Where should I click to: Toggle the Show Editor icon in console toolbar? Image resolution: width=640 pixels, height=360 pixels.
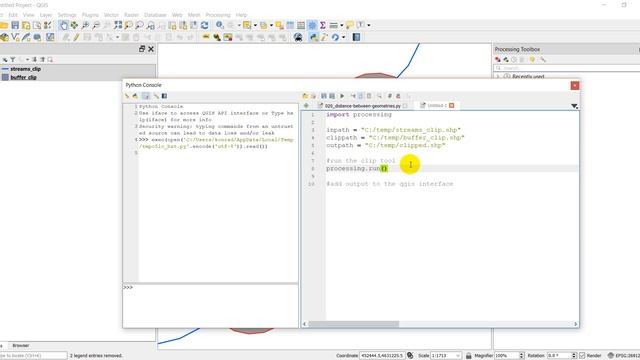[x=146, y=96]
